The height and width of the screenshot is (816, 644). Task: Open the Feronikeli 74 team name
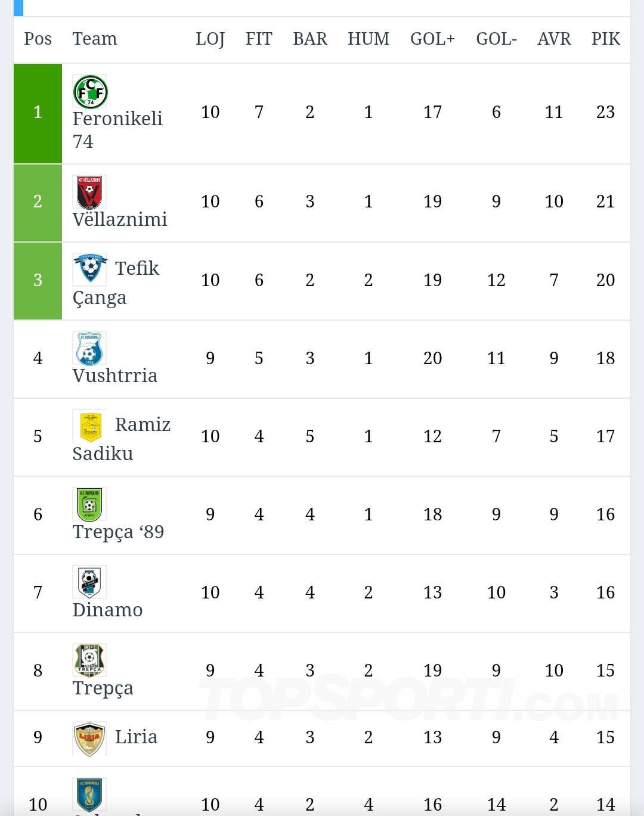[x=117, y=130]
